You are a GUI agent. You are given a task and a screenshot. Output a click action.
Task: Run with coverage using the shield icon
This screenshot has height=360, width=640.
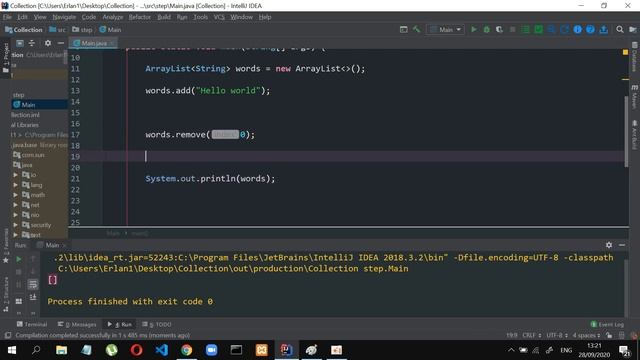[x=499, y=29]
